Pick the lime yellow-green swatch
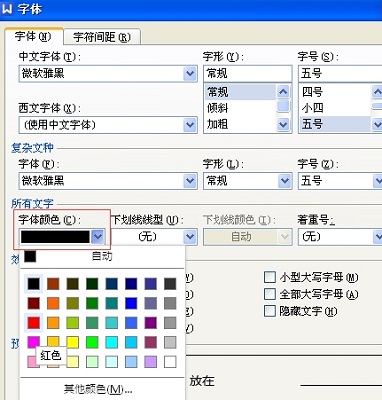The width and height of the screenshot is (382, 400). pos(72,323)
